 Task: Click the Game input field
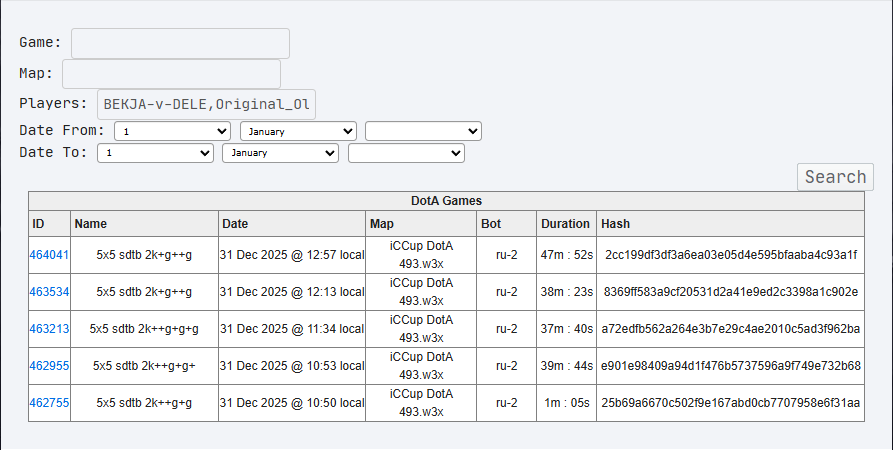(x=180, y=43)
